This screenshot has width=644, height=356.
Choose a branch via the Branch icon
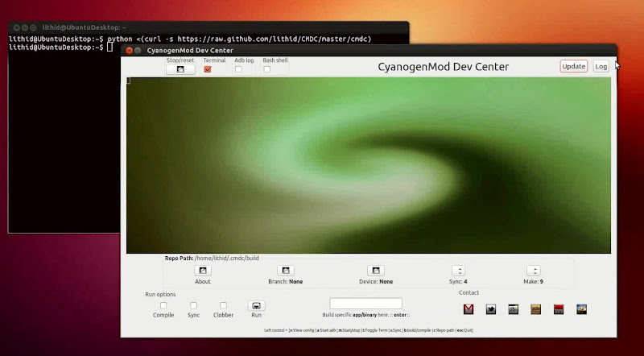[286, 271]
